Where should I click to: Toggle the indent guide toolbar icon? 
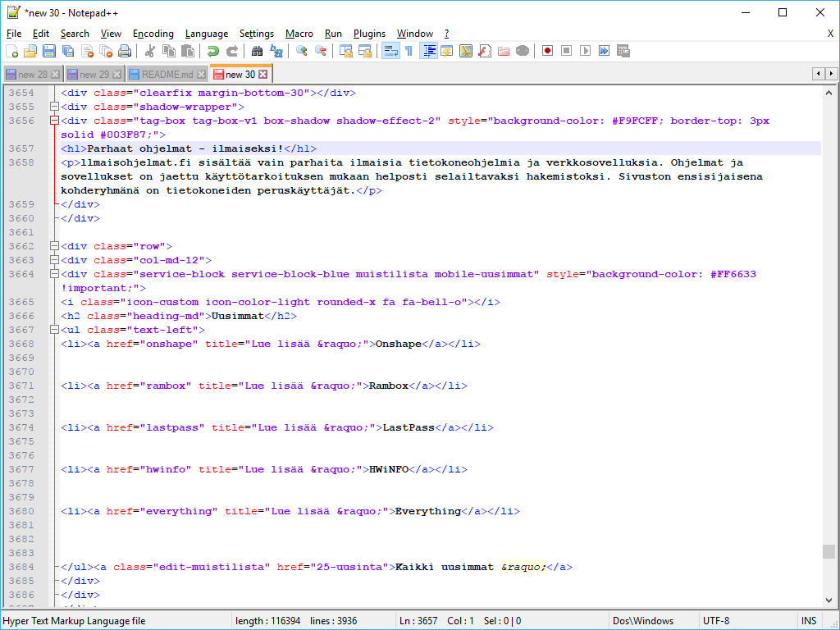(x=428, y=51)
